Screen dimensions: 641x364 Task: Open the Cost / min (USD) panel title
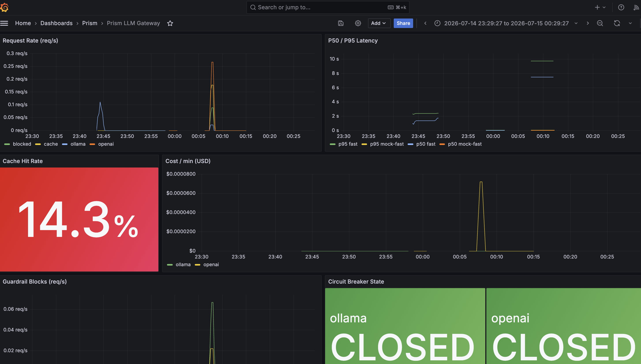click(188, 161)
